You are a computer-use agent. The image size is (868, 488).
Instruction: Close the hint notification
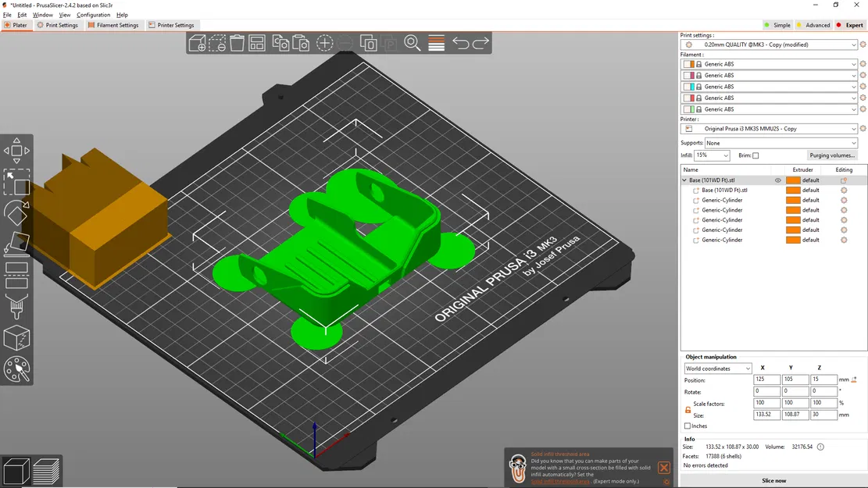click(x=664, y=468)
